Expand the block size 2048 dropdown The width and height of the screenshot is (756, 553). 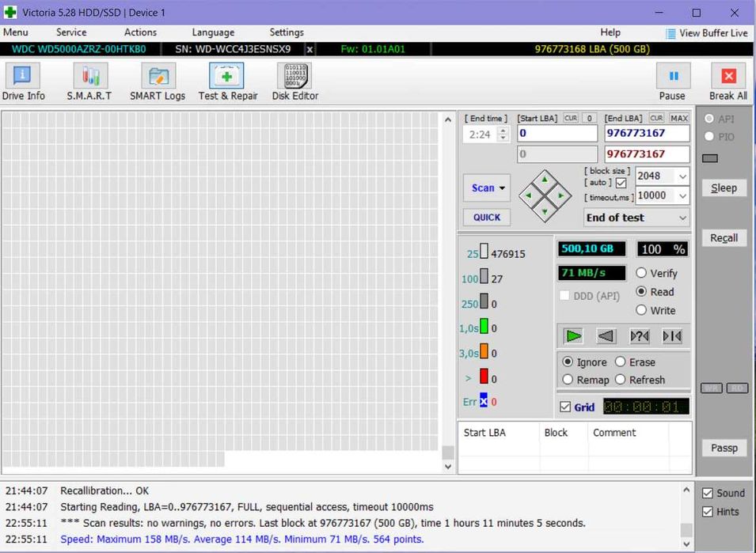(x=682, y=176)
